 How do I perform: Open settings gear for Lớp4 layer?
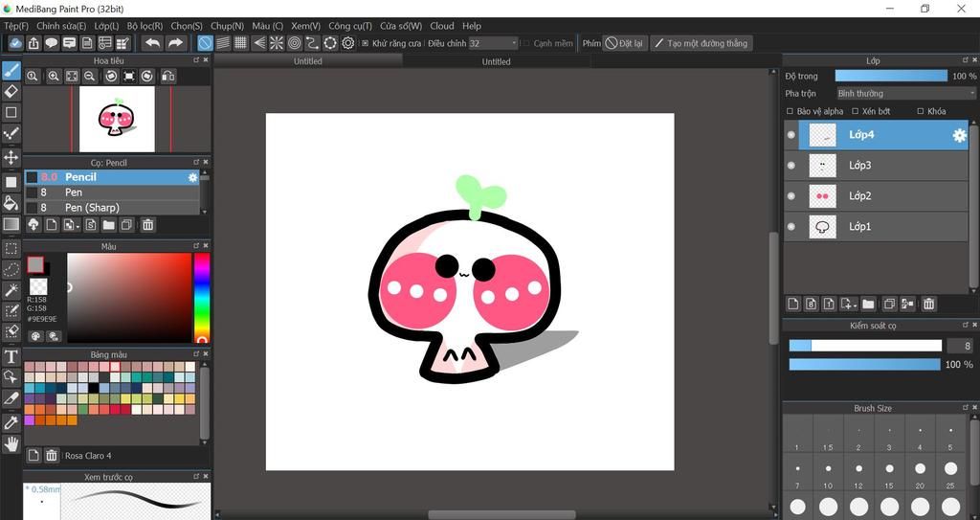pos(959,135)
